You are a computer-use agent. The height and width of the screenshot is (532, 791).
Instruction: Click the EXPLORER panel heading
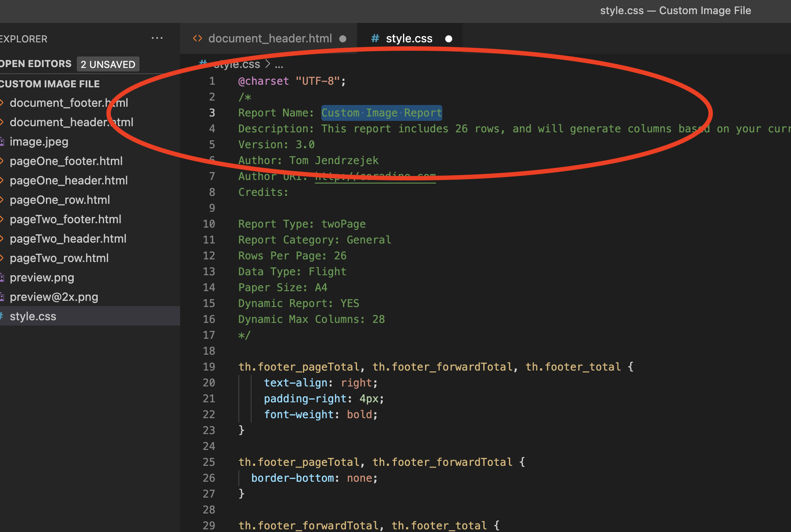23,39
